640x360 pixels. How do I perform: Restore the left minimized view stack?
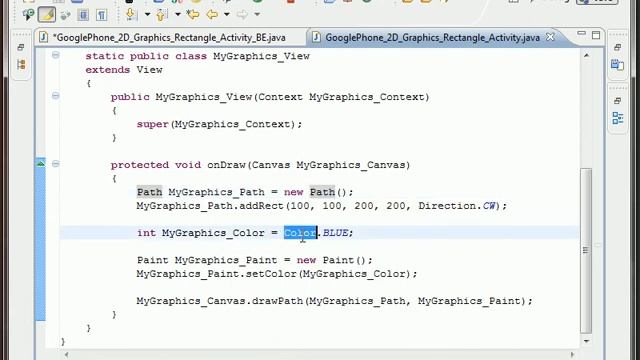tap(21, 47)
